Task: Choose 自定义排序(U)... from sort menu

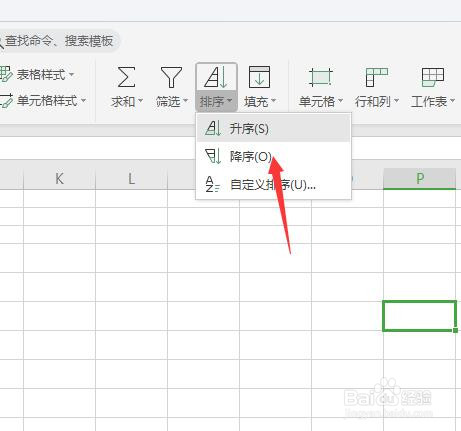Action: (x=273, y=184)
